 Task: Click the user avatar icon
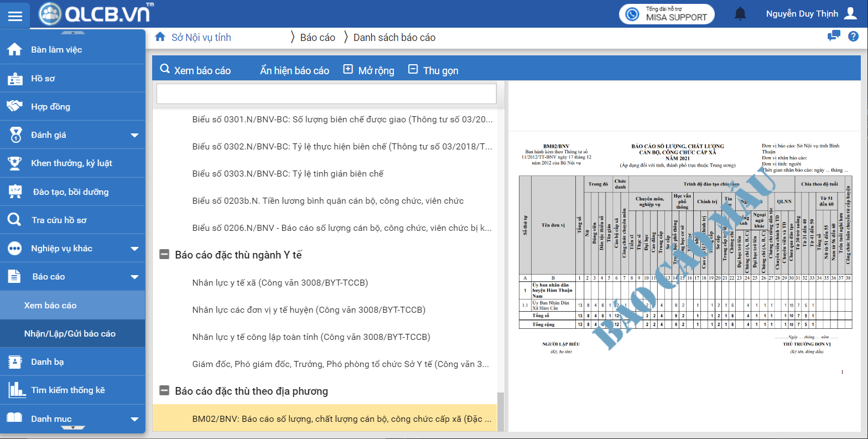[x=851, y=13]
